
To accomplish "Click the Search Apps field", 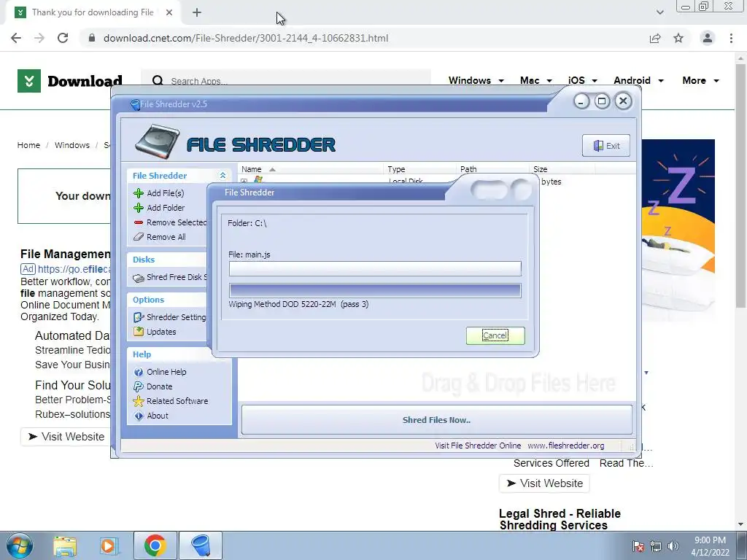I will [286, 81].
